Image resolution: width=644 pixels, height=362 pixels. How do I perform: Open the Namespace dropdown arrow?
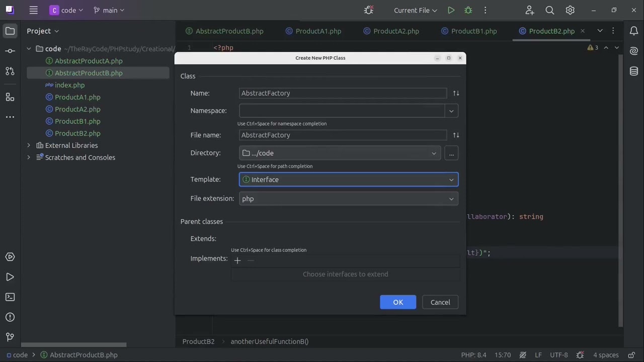click(x=451, y=111)
